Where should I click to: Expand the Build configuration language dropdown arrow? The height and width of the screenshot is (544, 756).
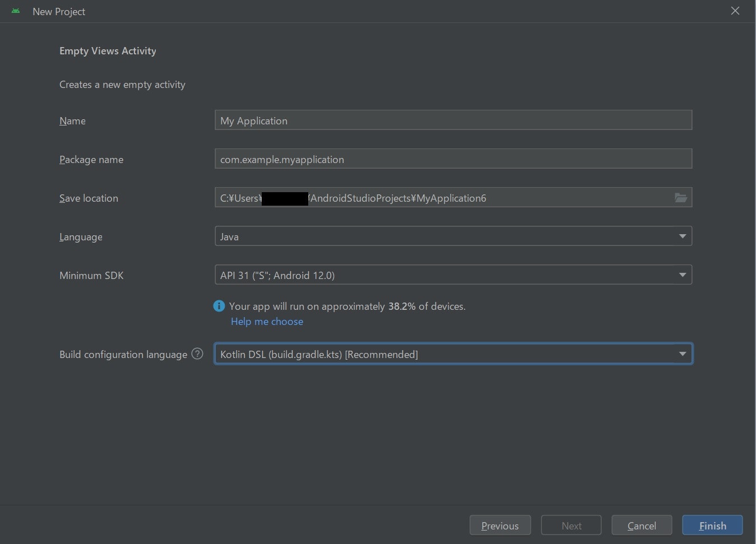(682, 354)
